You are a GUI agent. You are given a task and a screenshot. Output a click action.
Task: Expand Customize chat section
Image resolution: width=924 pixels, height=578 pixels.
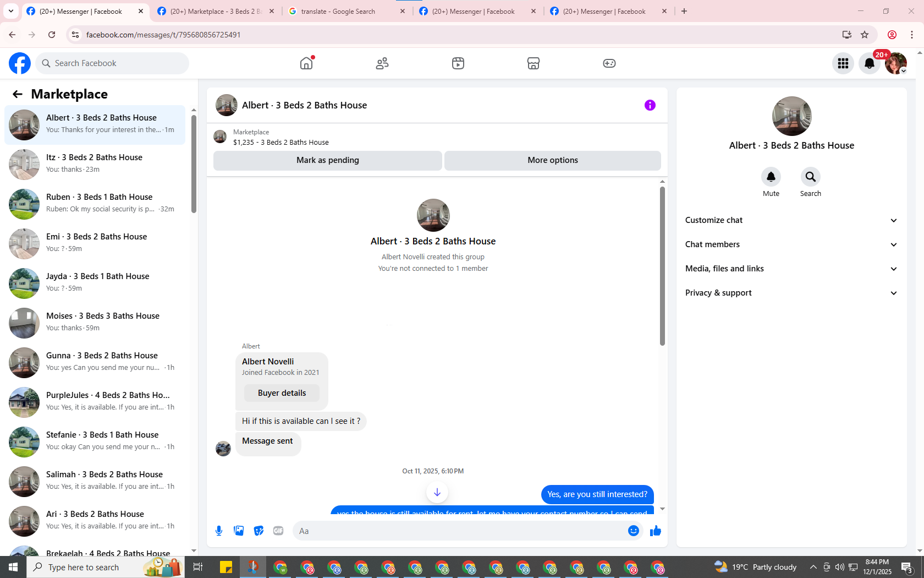(791, 220)
